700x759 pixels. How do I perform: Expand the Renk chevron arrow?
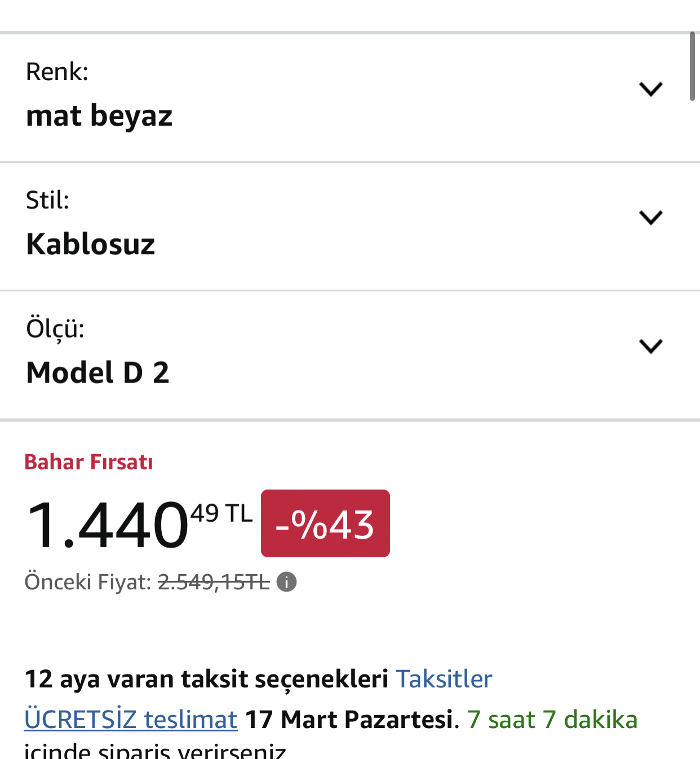point(650,89)
